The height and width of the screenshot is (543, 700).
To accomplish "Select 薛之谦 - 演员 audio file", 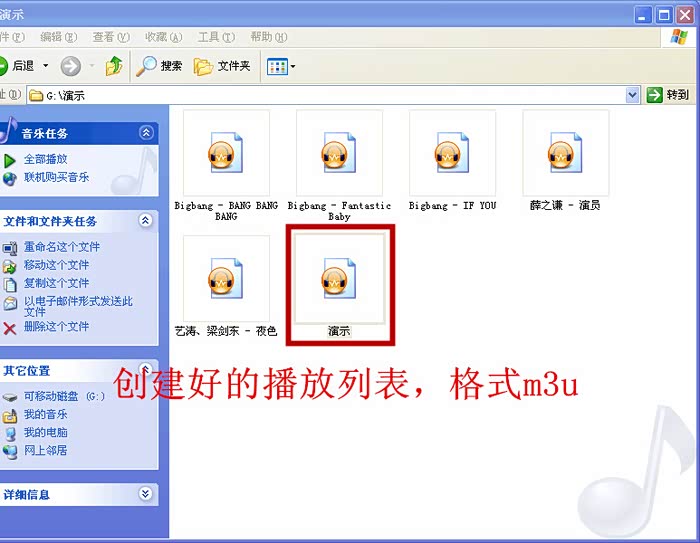I will (566, 153).
